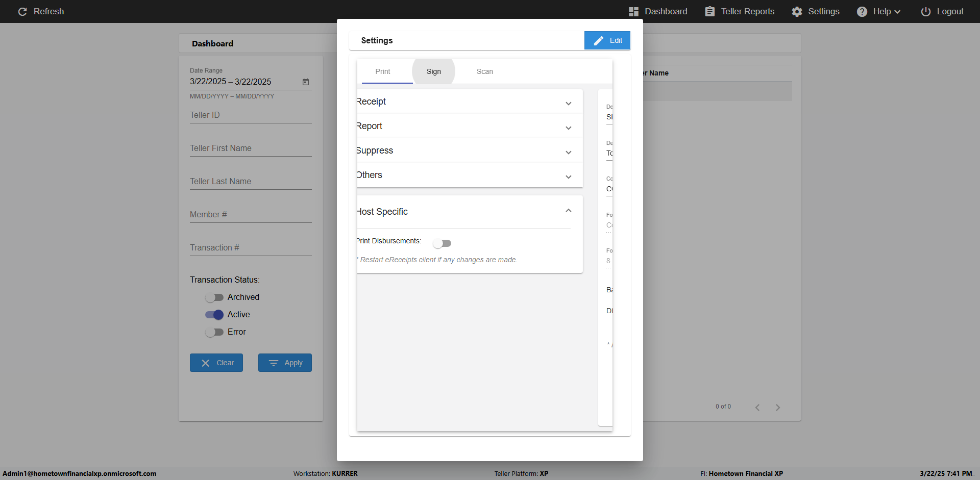Toggle the Print Disbursements switch
This screenshot has width=980, height=480.
(x=442, y=243)
